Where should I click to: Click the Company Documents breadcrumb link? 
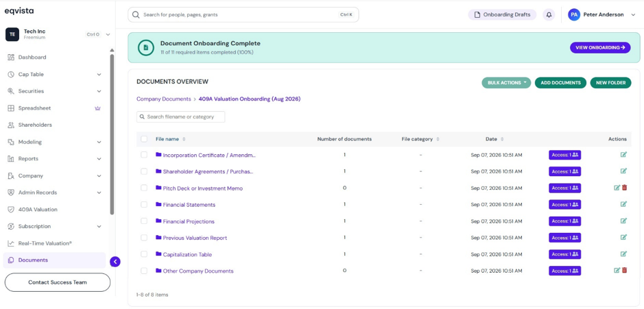163,99
